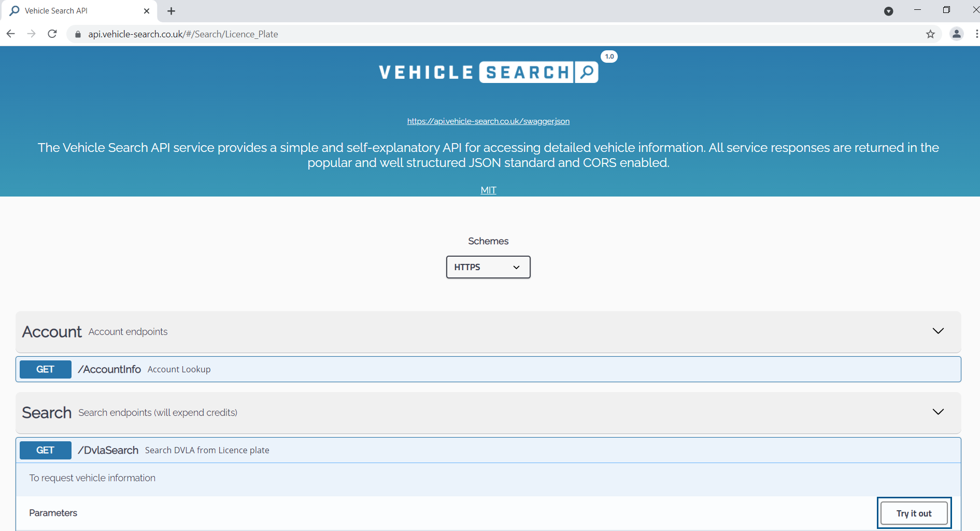Open the MIT license link
980x531 pixels.
click(x=488, y=190)
